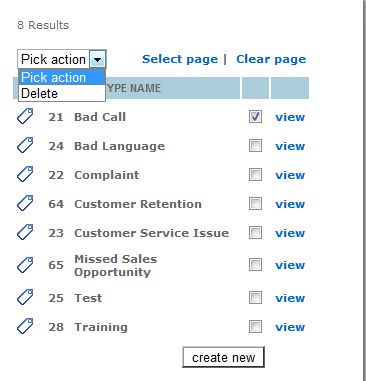Viewport: 366px width, 381px height.
Task: Check the Customer Retention checkbox
Action: pos(255,204)
